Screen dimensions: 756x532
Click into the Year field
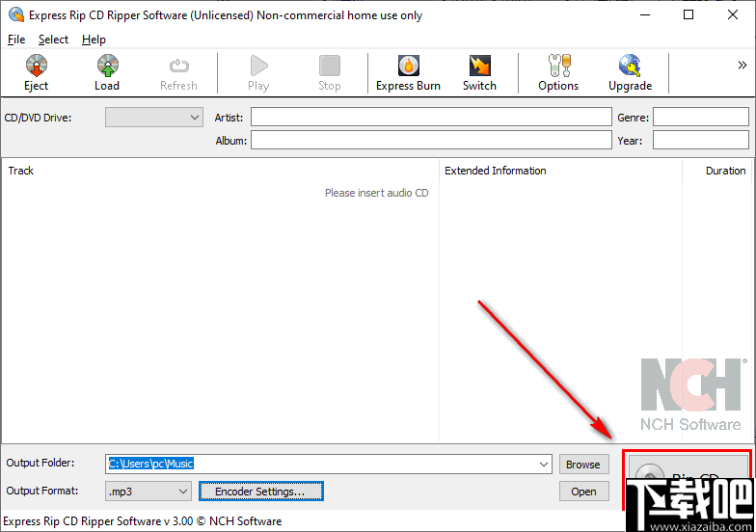[x=700, y=141]
